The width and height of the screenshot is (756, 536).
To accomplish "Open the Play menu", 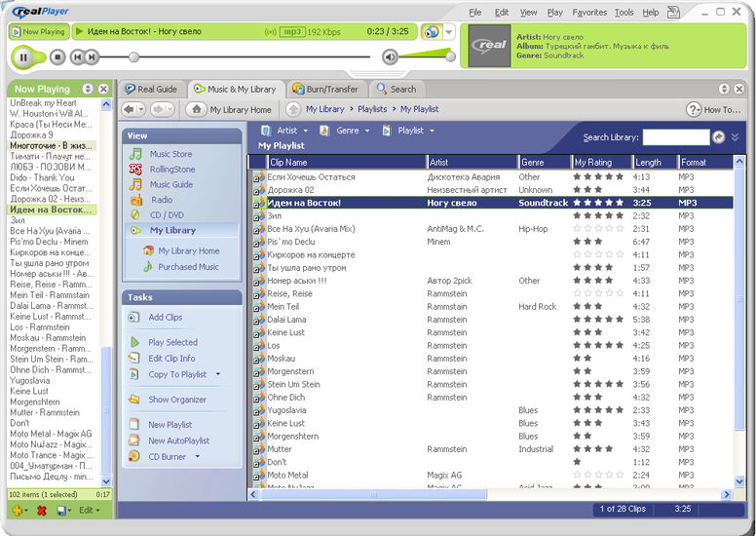I will point(554,13).
